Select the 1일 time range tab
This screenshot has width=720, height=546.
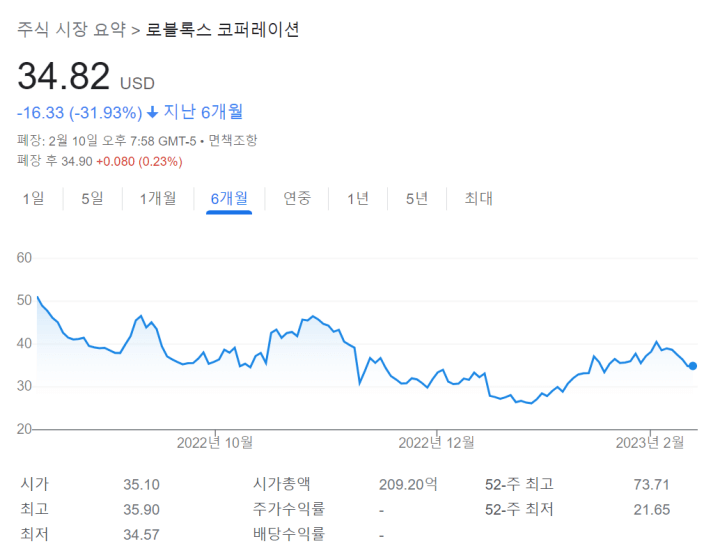pyautogui.click(x=34, y=198)
